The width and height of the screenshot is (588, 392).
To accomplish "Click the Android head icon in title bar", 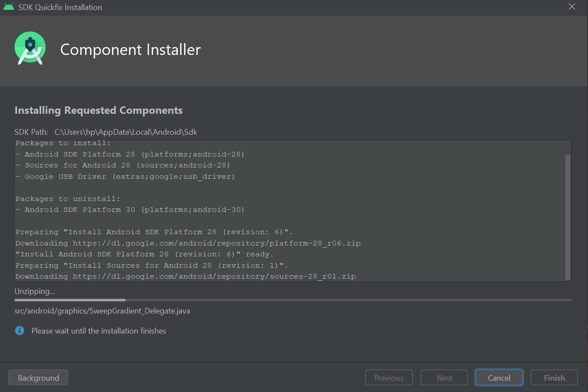I will [9, 7].
